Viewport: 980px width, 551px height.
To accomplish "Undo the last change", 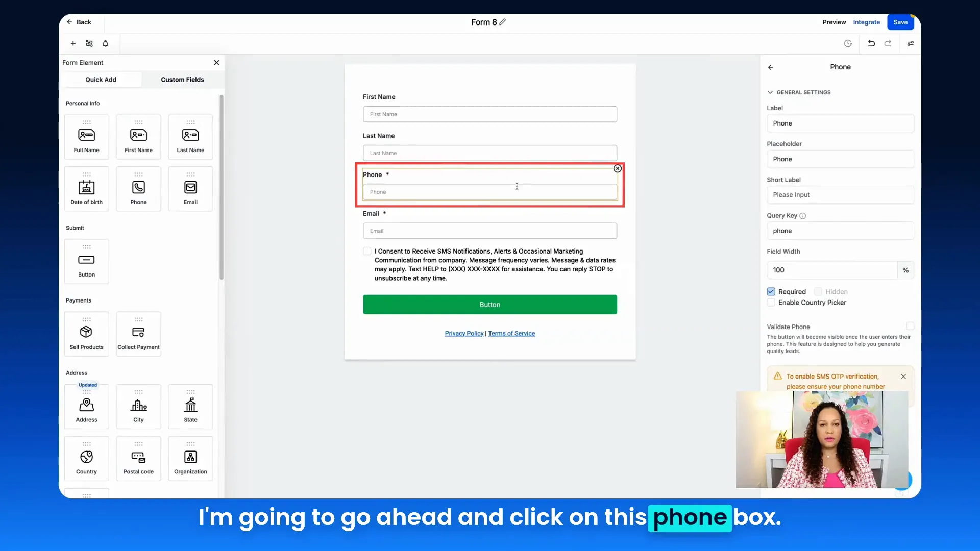I will [x=871, y=43].
